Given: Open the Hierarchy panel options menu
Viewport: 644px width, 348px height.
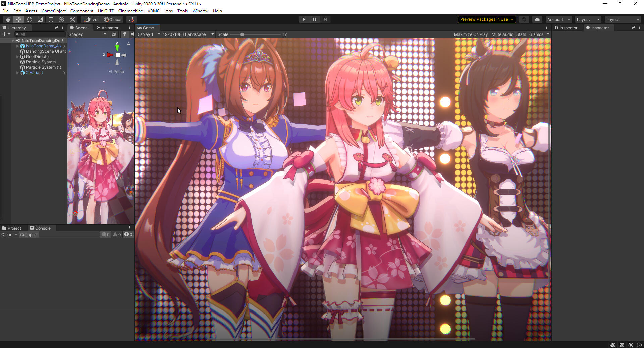Looking at the screenshot, I should [x=62, y=28].
